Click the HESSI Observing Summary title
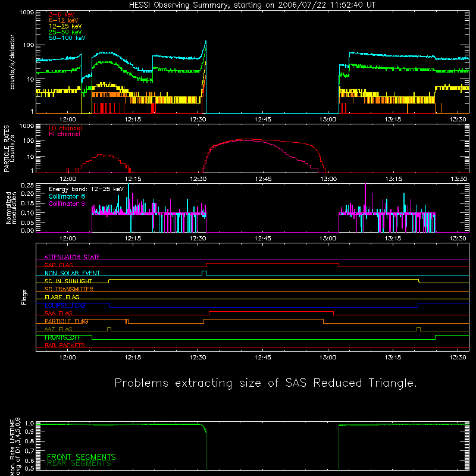The width and height of the screenshot is (476, 476). click(x=252, y=5)
